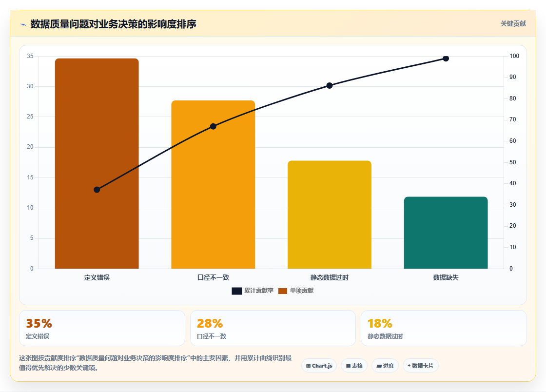Viewport: 546px width, 392px height.
Task: Click the chart title 数据质量问题对业务决策的影响度排序
Action: click(113, 24)
